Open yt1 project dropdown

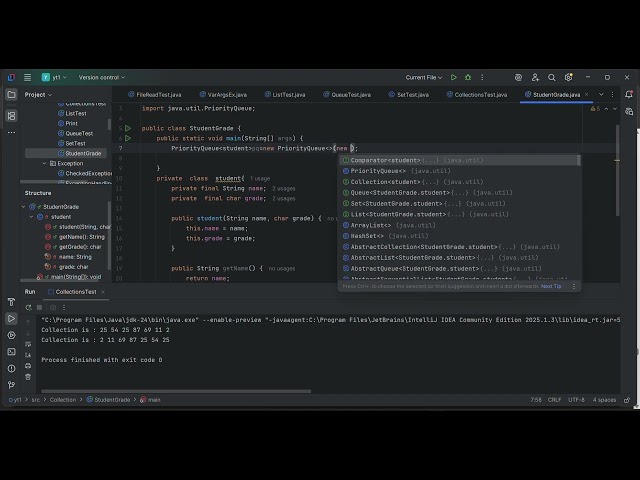pos(54,77)
